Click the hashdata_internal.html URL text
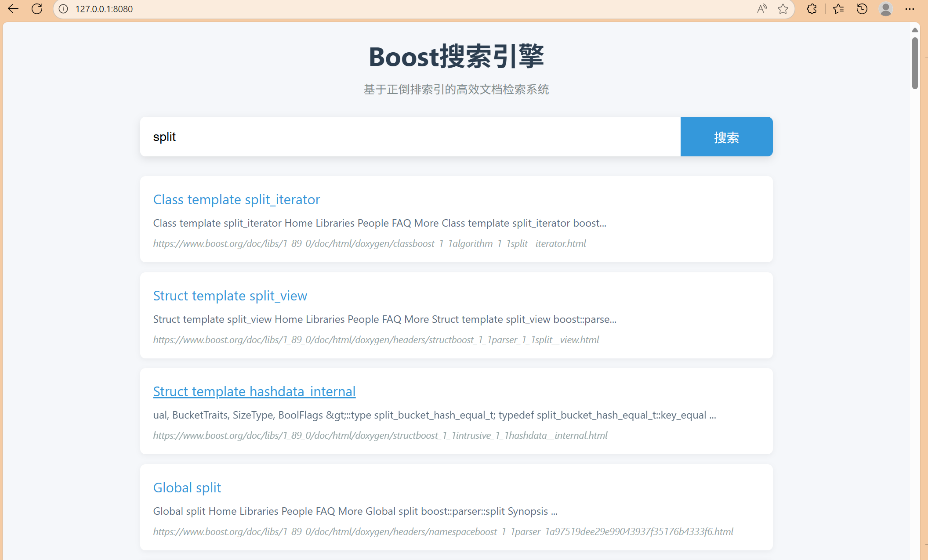 [380, 435]
